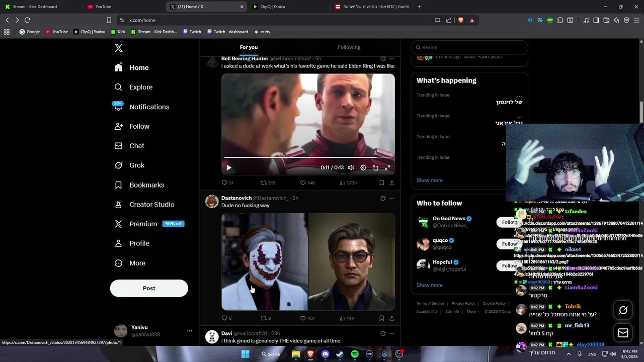Open Spotify from Windows taskbar
This screenshot has height=362, width=644.
coord(355,354)
